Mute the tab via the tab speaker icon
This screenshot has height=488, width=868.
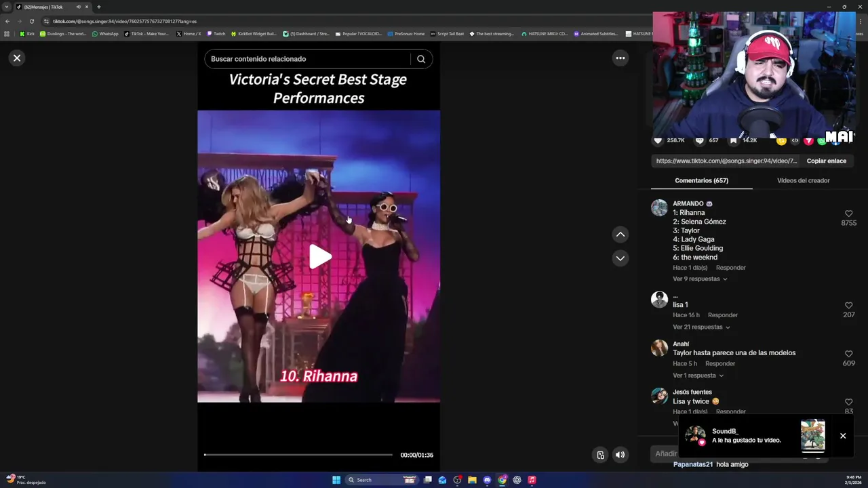point(79,7)
